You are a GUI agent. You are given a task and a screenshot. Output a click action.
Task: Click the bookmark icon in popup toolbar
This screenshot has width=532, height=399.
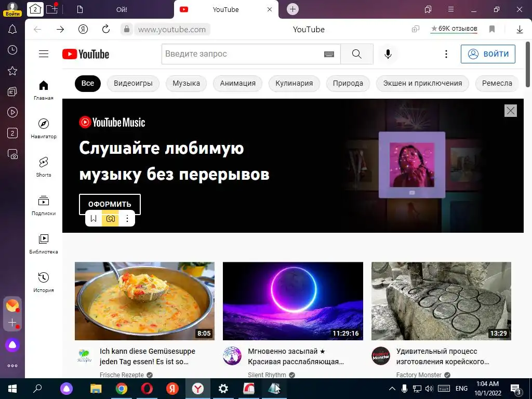tap(94, 219)
